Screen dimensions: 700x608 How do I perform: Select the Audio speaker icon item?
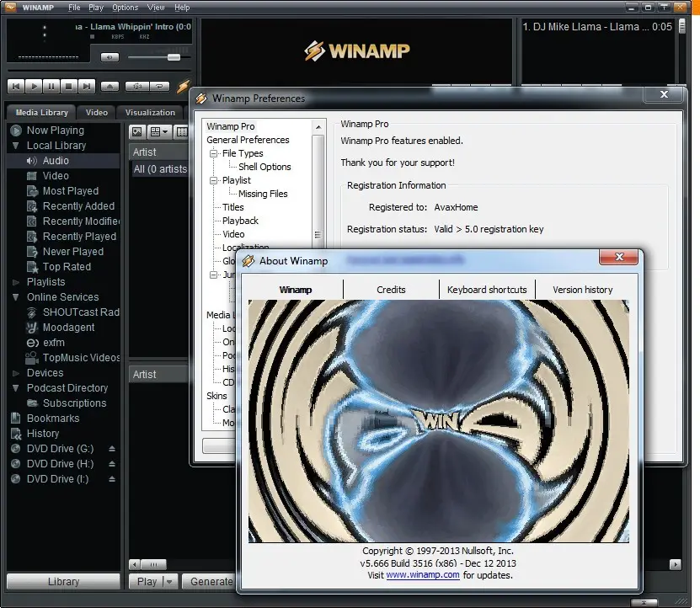[x=32, y=161]
